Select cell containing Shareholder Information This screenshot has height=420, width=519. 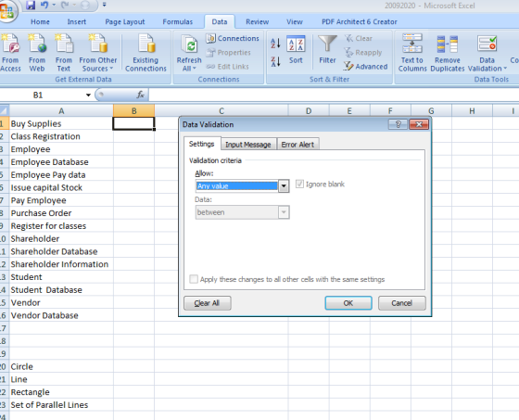point(61,264)
